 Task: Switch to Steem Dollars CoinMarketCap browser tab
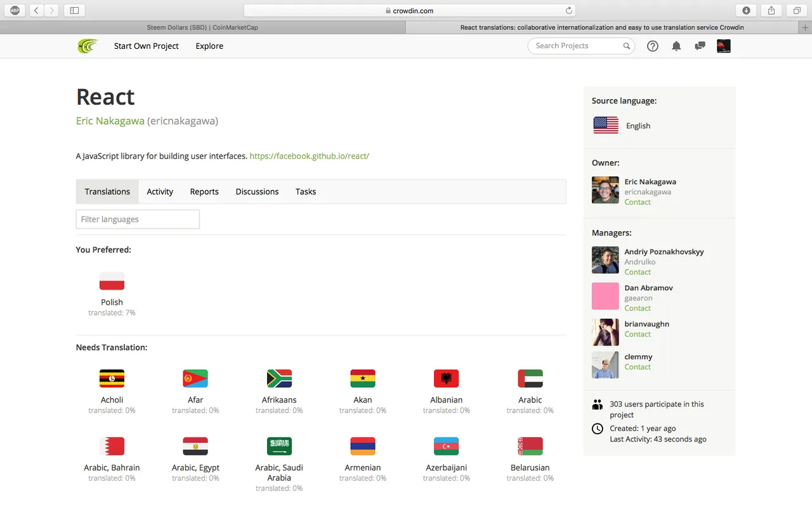202,27
